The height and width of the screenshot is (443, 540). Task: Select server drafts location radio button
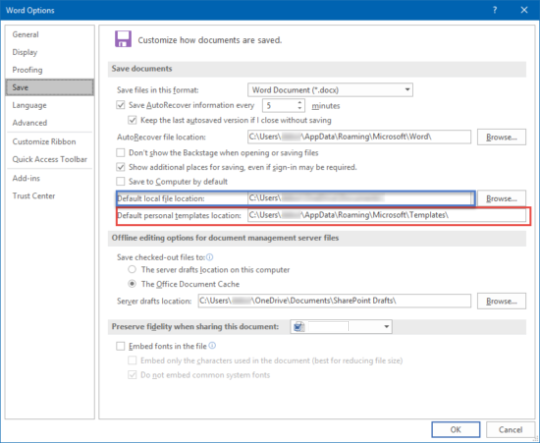(x=132, y=269)
